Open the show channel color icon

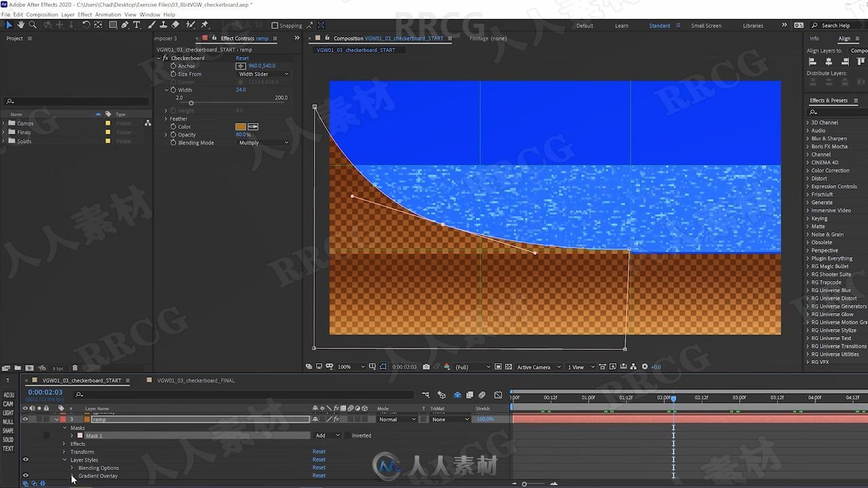(446, 367)
